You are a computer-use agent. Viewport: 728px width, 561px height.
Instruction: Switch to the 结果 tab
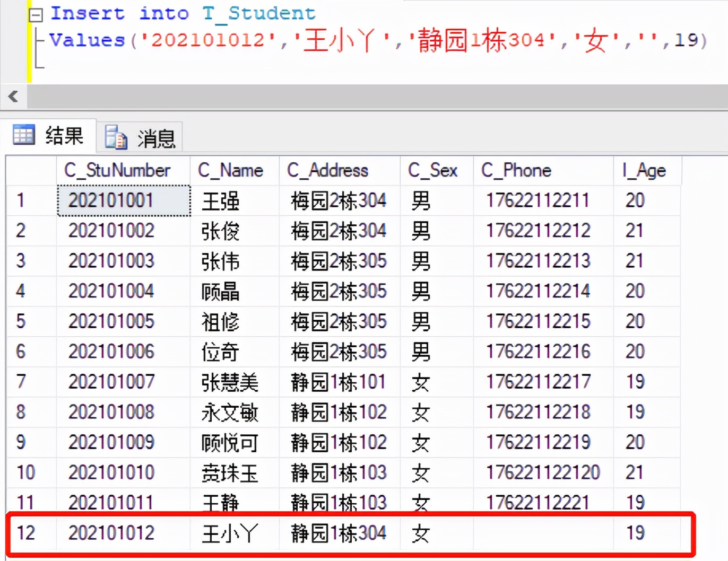pos(63,135)
